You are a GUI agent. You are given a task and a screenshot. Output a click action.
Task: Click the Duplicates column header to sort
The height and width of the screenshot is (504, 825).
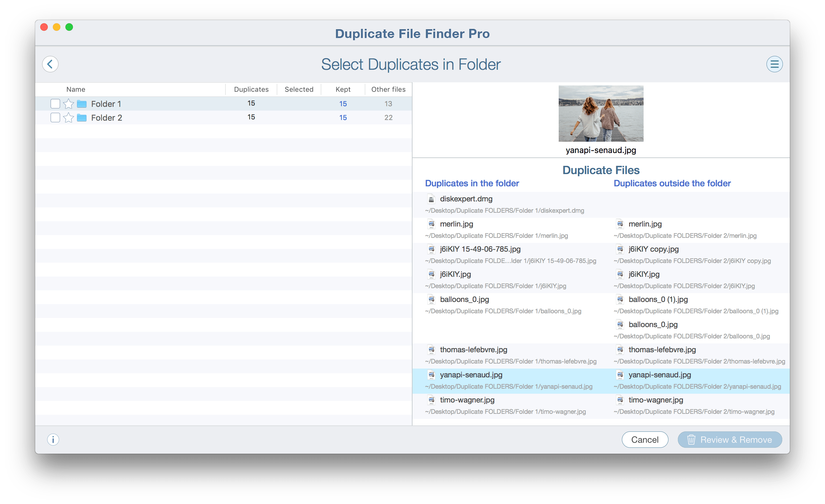coord(252,89)
